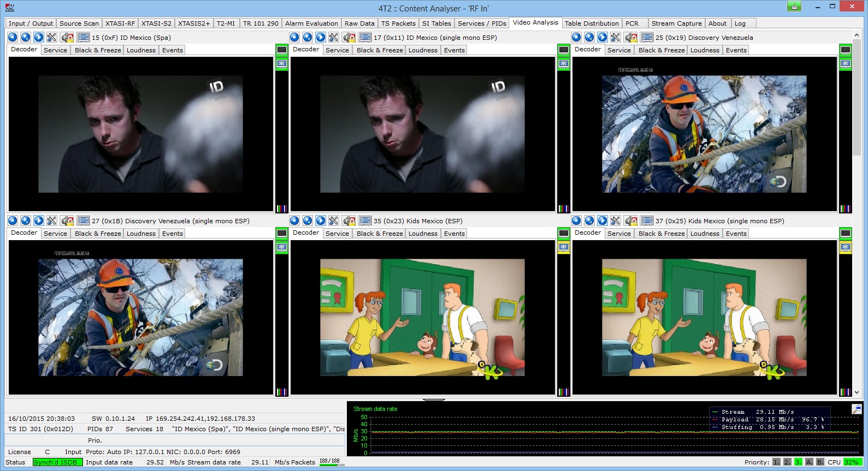Open the Services / PIDs tab

pyautogui.click(x=482, y=23)
